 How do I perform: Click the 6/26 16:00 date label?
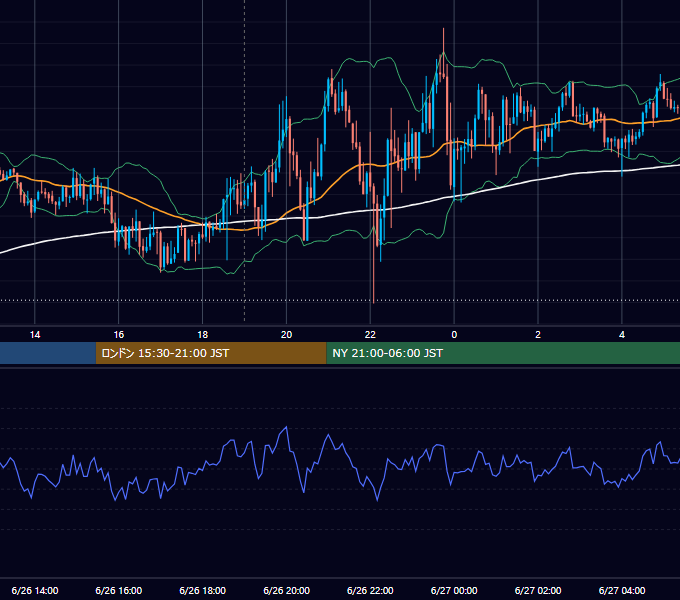tap(118, 590)
